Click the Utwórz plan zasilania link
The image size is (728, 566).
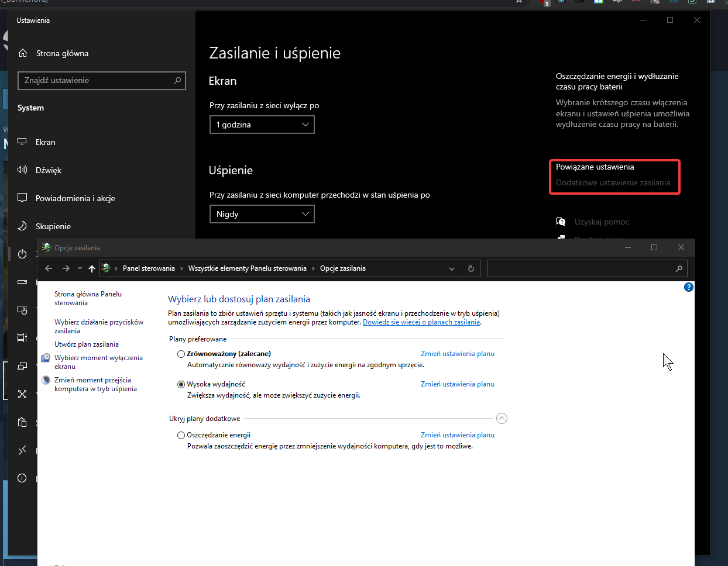coord(87,344)
